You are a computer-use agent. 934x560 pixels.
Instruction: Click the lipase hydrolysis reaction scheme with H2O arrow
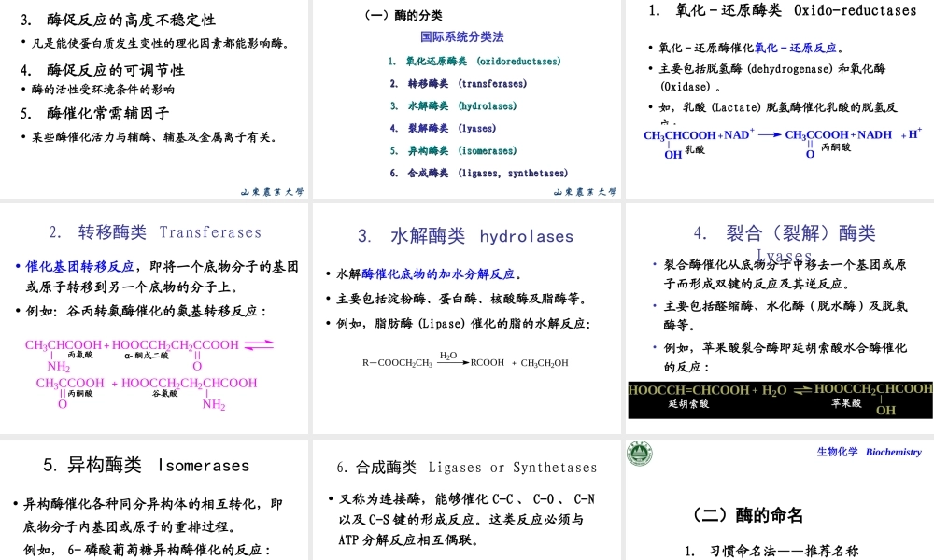[x=463, y=359]
